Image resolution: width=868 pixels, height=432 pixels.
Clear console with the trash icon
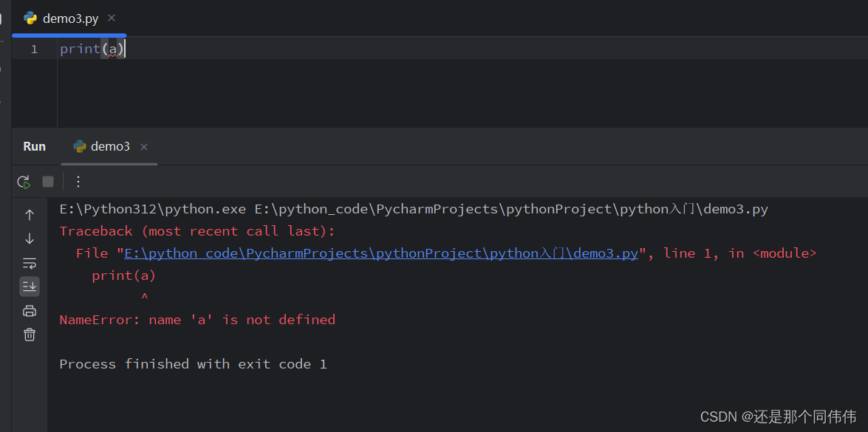tap(30, 335)
